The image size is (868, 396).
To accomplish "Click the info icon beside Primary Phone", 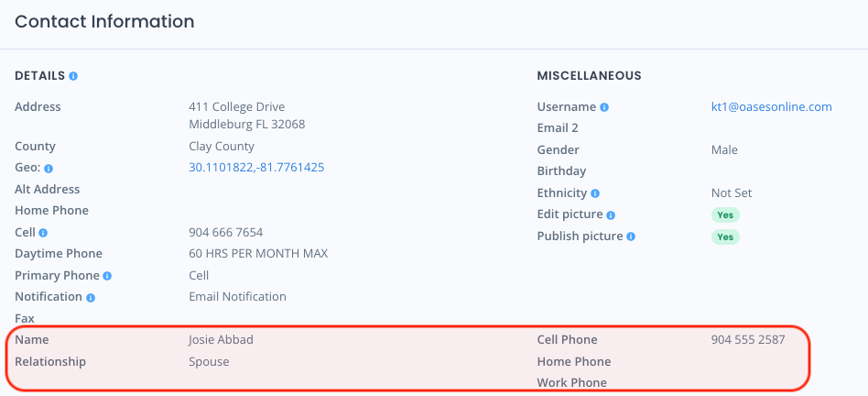I will (x=107, y=276).
